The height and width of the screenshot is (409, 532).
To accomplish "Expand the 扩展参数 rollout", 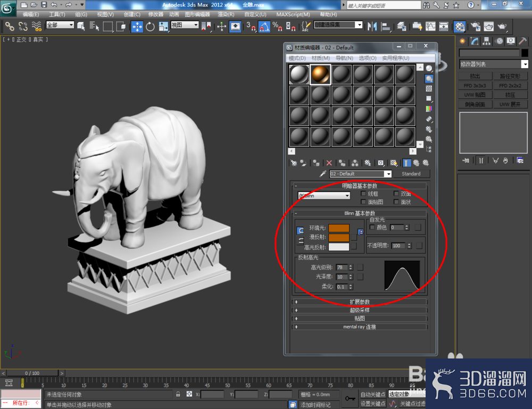I will [360, 302].
